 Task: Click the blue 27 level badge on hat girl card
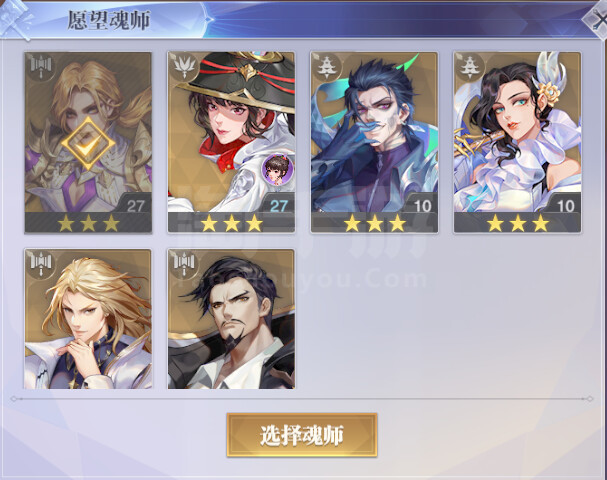coord(278,206)
